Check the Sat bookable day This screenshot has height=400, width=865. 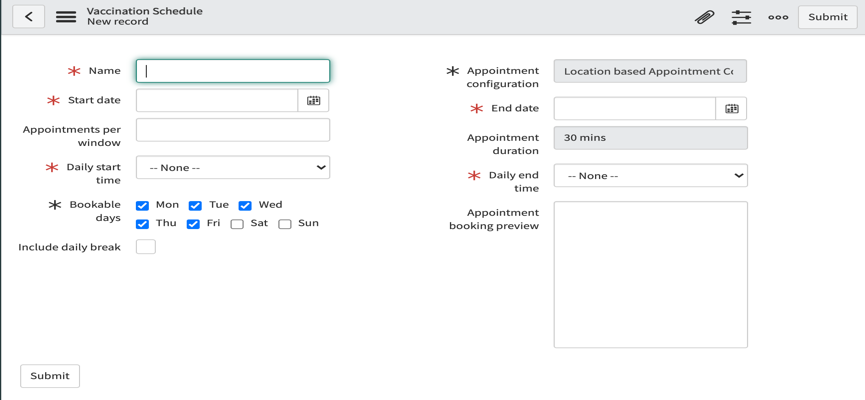pos(237,224)
